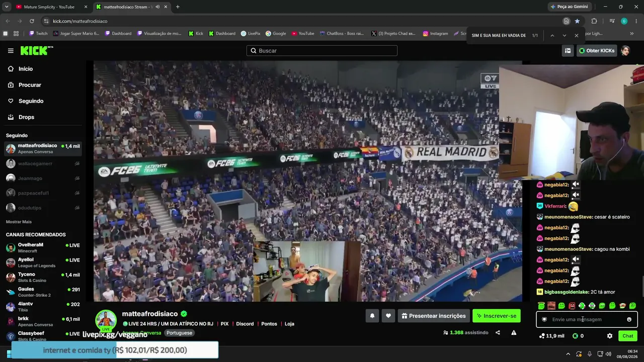Screen dimensions: 644x362
Task: Click the green Inscrever-se button
Action: click(497, 316)
